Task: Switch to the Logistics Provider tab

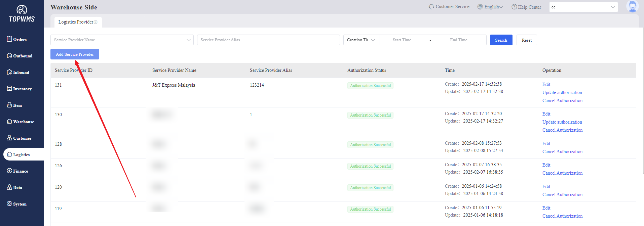Action: click(75, 22)
